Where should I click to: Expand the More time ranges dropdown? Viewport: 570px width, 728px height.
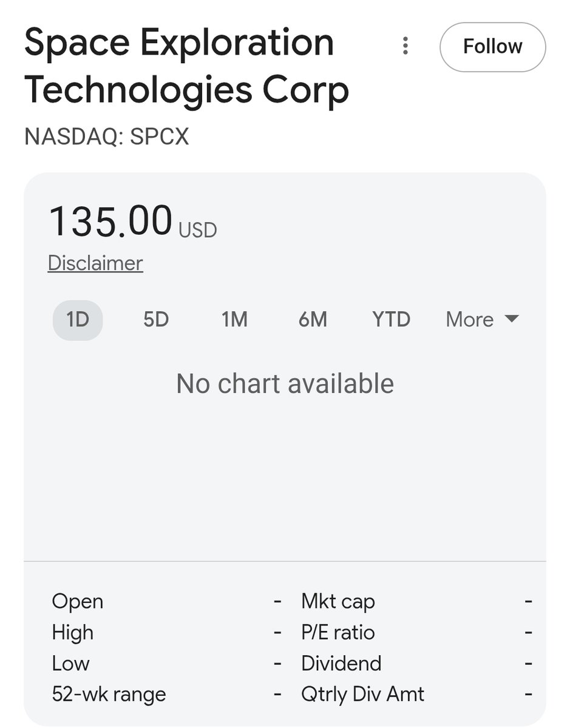[483, 319]
